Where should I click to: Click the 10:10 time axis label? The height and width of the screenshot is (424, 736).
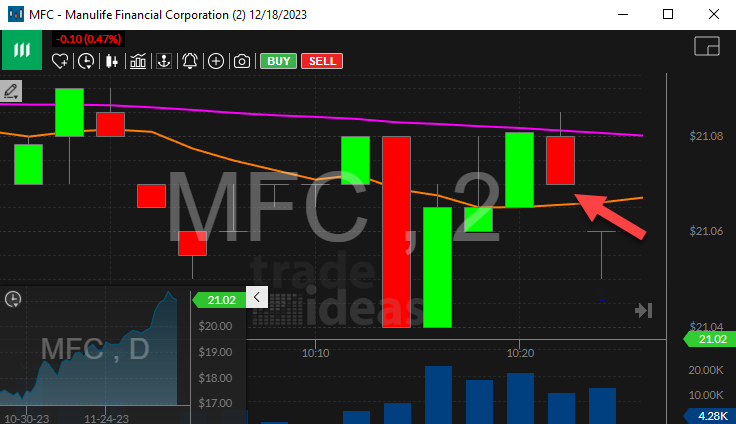pos(315,353)
